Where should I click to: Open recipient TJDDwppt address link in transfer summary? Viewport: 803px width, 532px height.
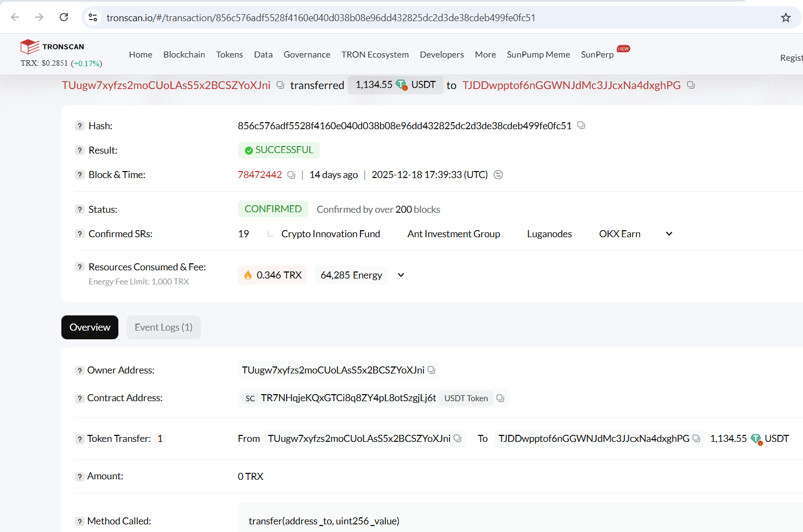[x=571, y=85]
